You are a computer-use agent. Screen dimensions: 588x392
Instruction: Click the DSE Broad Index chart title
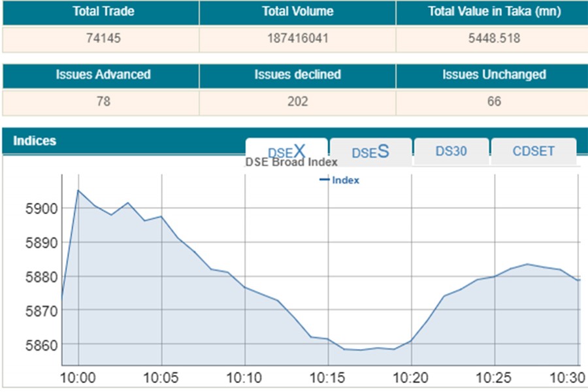point(291,163)
